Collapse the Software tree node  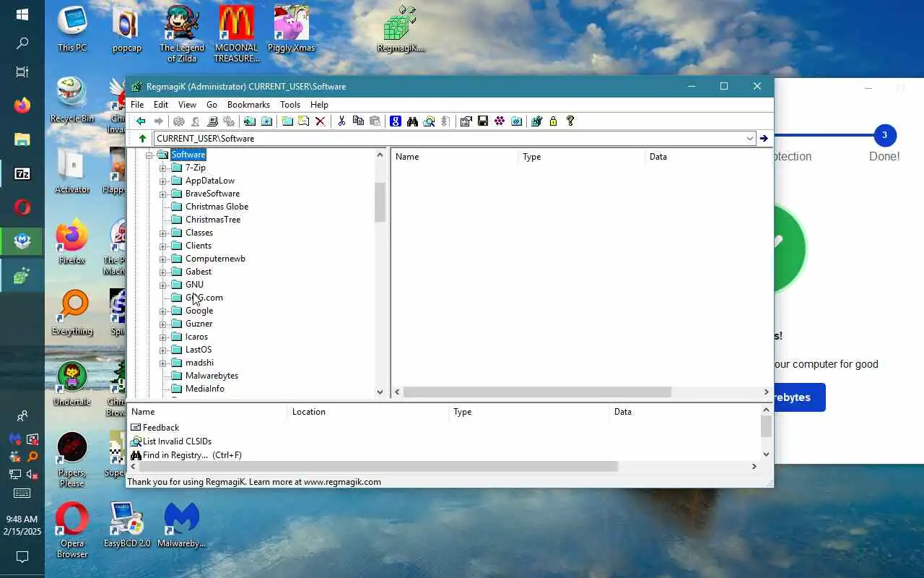point(149,155)
